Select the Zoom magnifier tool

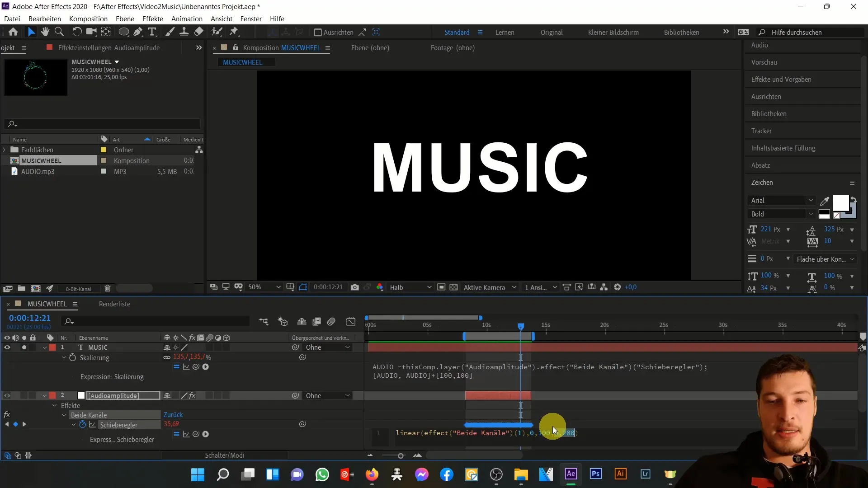pyautogui.click(x=59, y=32)
